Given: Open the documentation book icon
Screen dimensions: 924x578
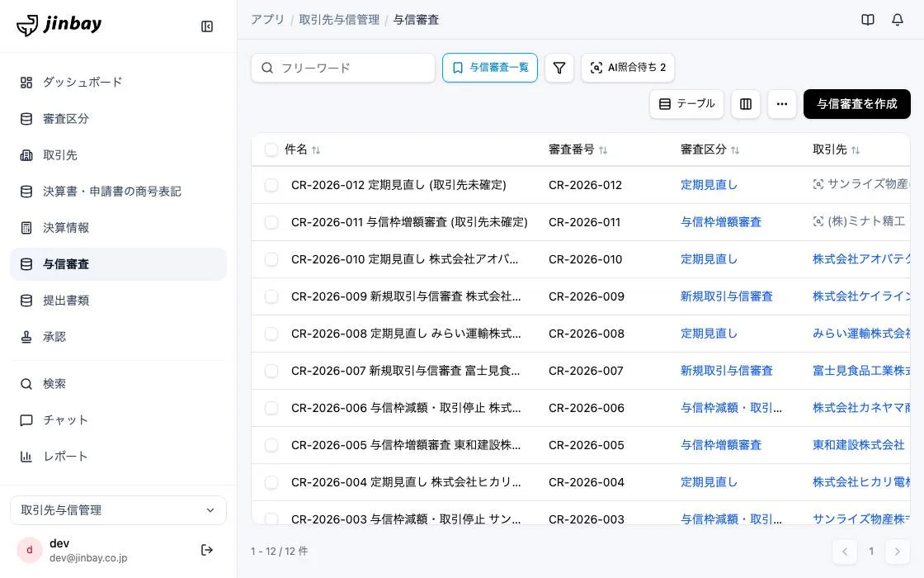Looking at the screenshot, I should (867, 20).
